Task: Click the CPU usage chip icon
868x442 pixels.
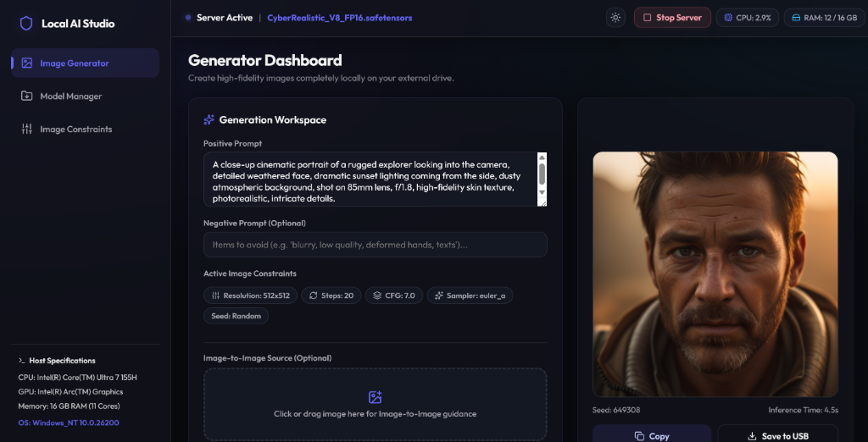Action: click(728, 18)
